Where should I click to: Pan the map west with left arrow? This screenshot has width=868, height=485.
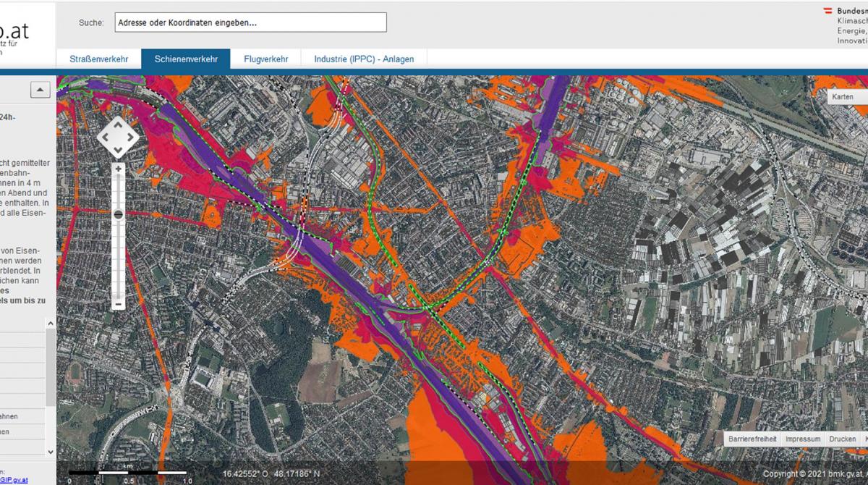coord(105,136)
